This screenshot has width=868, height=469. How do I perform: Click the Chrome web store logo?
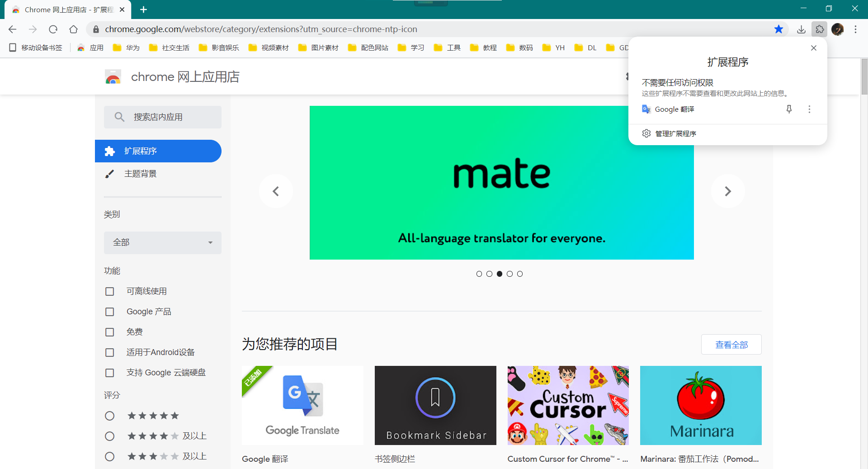coord(113,77)
